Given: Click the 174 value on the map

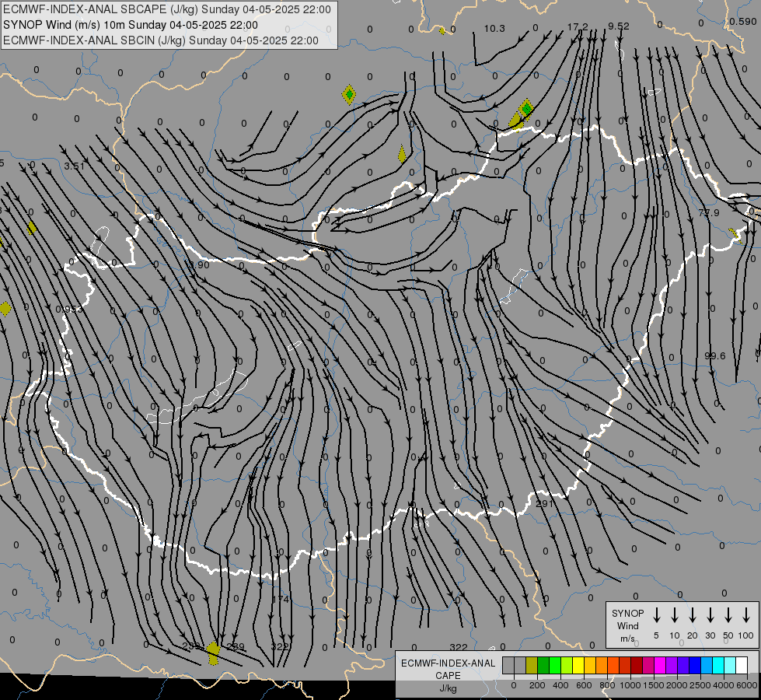Looking at the screenshot, I should pos(281,600).
